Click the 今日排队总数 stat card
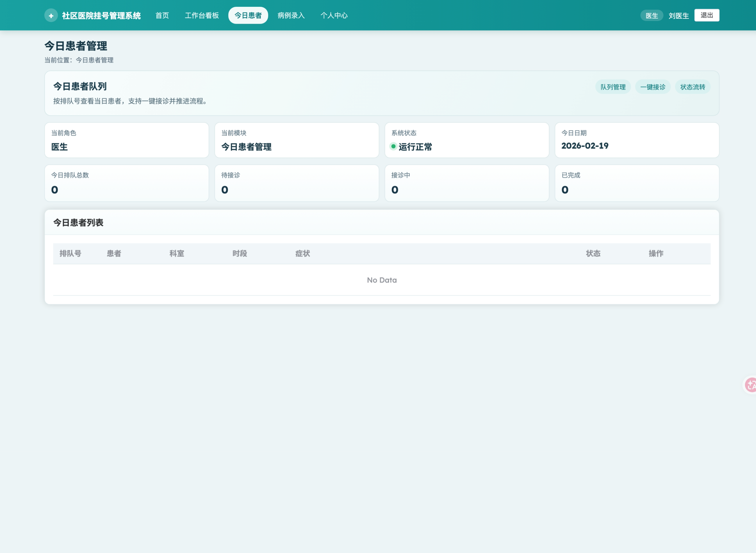The image size is (756, 553). (126, 183)
